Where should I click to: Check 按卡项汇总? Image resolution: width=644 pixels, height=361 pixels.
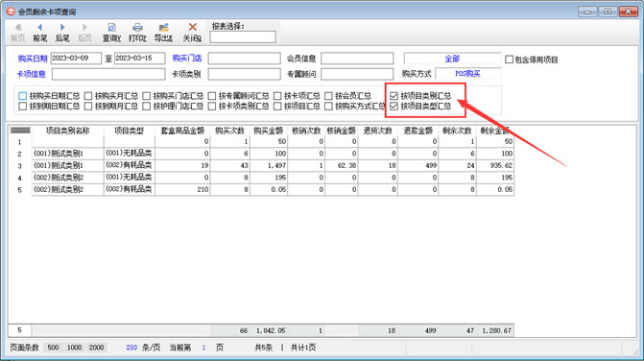pos(277,96)
